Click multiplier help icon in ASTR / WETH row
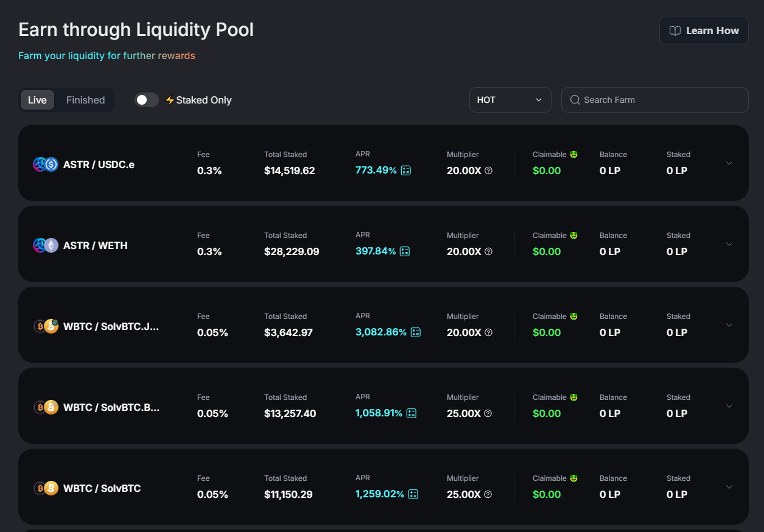 coord(488,251)
